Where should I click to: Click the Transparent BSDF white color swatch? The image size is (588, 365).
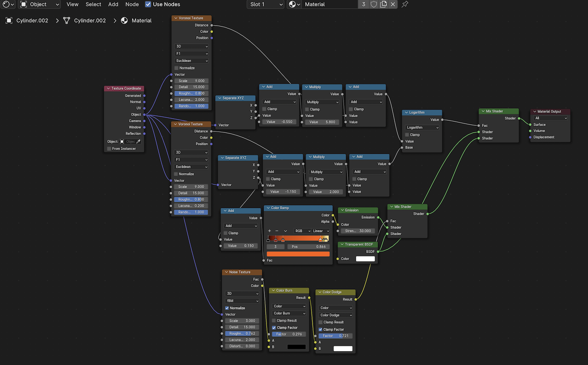365,259
